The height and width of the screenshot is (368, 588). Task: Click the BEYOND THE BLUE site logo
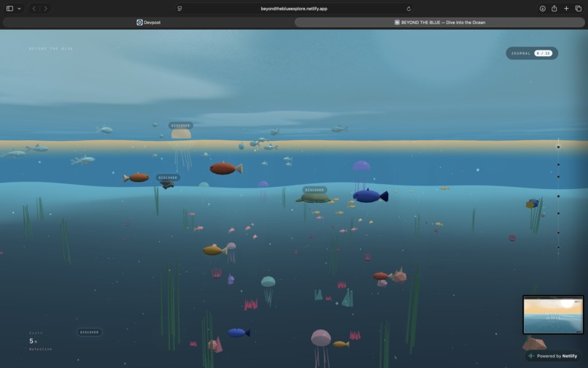(51, 48)
